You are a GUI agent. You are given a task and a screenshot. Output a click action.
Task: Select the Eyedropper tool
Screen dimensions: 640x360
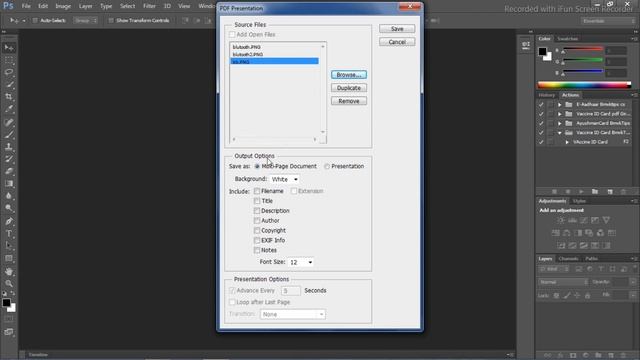9,109
